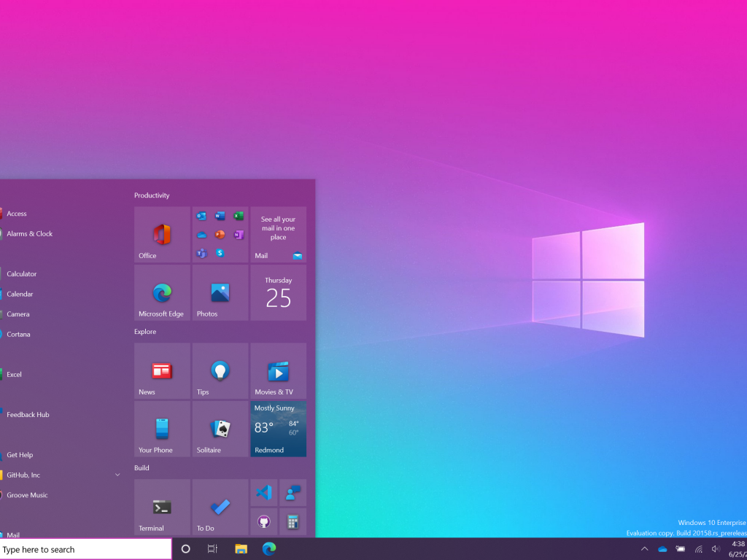Open the To Do tile
Screen dimensions: 747x560
220,507
